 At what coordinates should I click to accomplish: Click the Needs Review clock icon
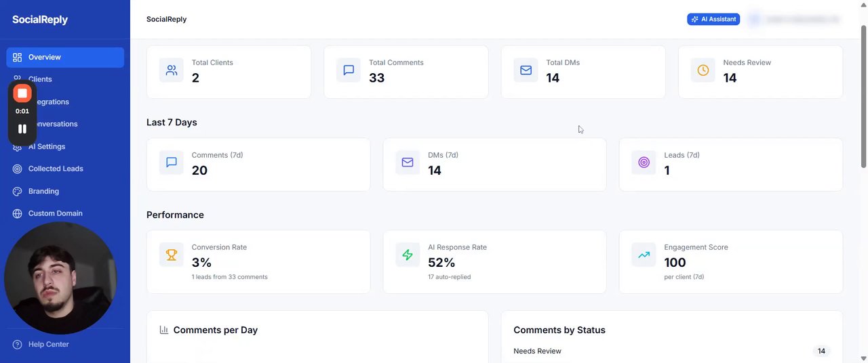pyautogui.click(x=703, y=70)
